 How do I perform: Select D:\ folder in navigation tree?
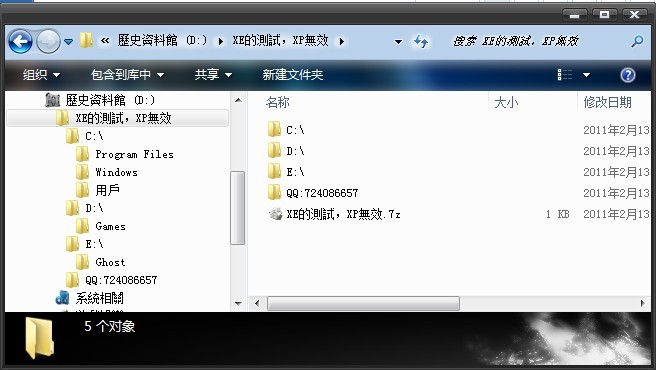(x=94, y=208)
